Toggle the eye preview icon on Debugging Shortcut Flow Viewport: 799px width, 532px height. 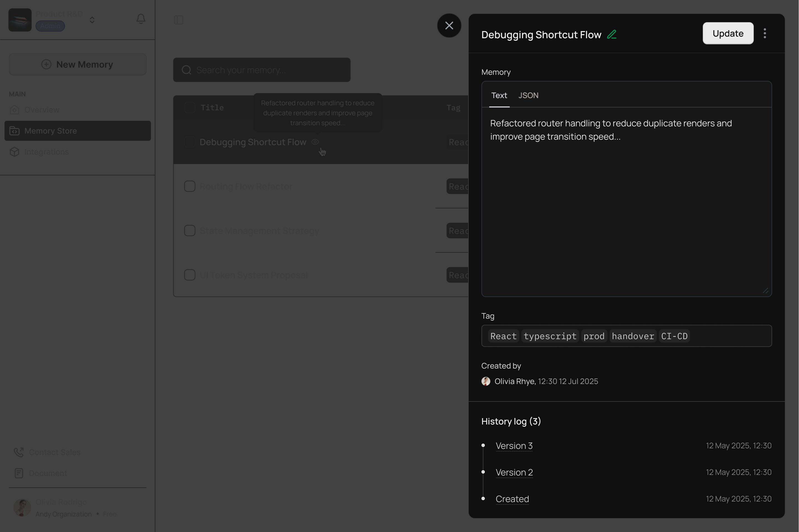(315, 142)
